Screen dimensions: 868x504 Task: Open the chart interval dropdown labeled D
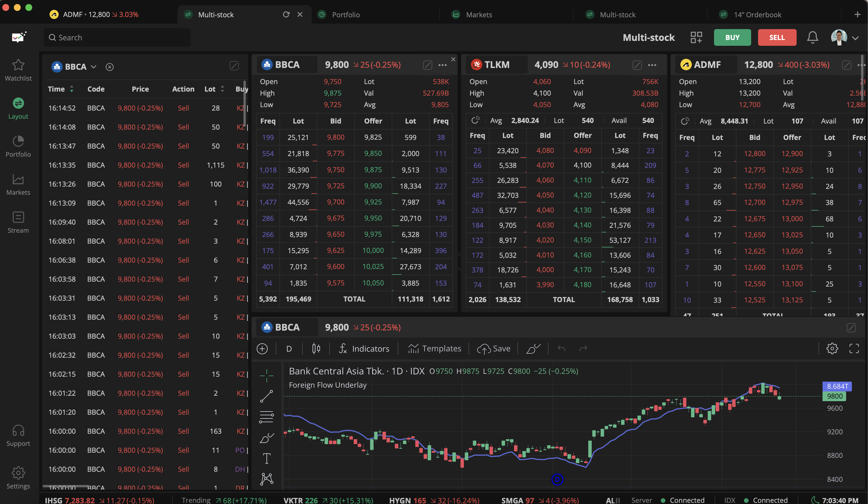tap(289, 348)
